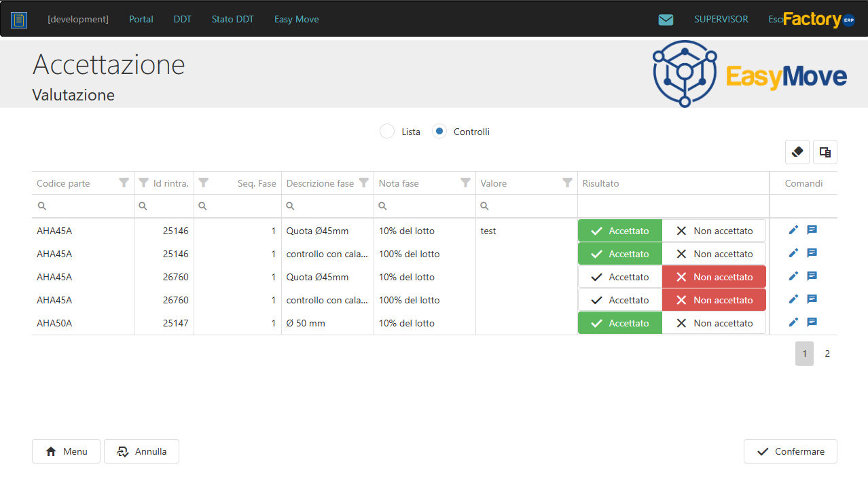Click the eraser clear-filters button
868x490 pixels.
[797, 152]
